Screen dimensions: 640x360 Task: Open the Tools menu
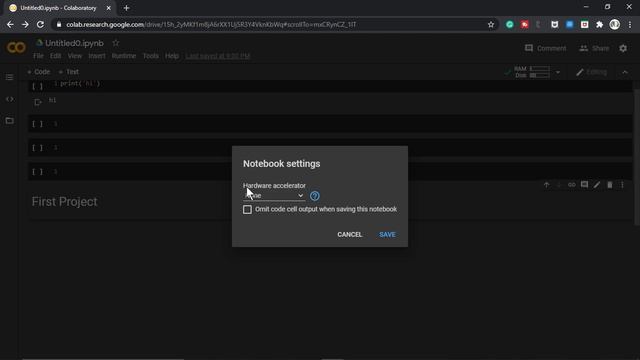pos(151,56)
